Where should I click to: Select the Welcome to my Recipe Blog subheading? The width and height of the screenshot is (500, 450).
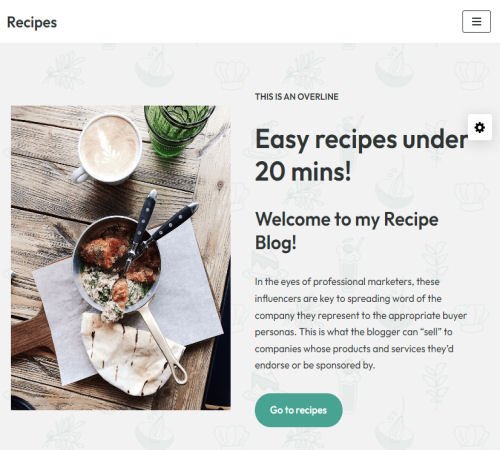click(347, 231)
